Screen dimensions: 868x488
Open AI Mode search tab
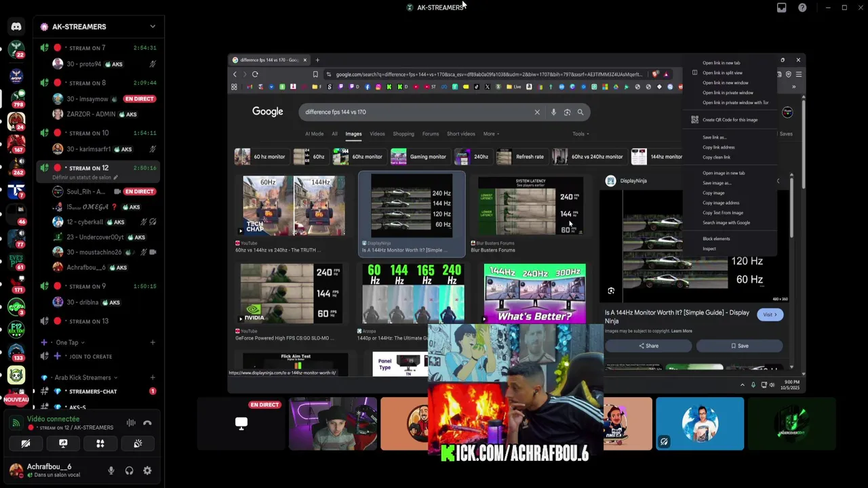pos(314,134)
